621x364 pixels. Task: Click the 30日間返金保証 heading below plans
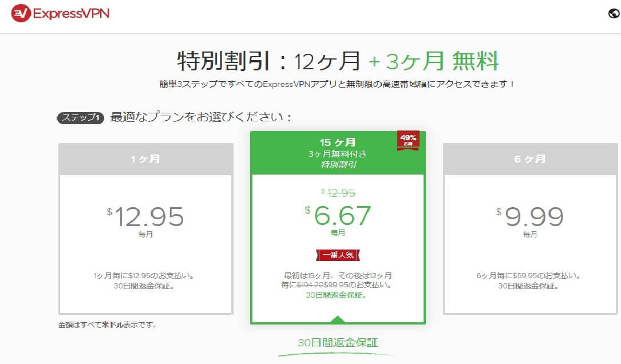coord(338,343)
